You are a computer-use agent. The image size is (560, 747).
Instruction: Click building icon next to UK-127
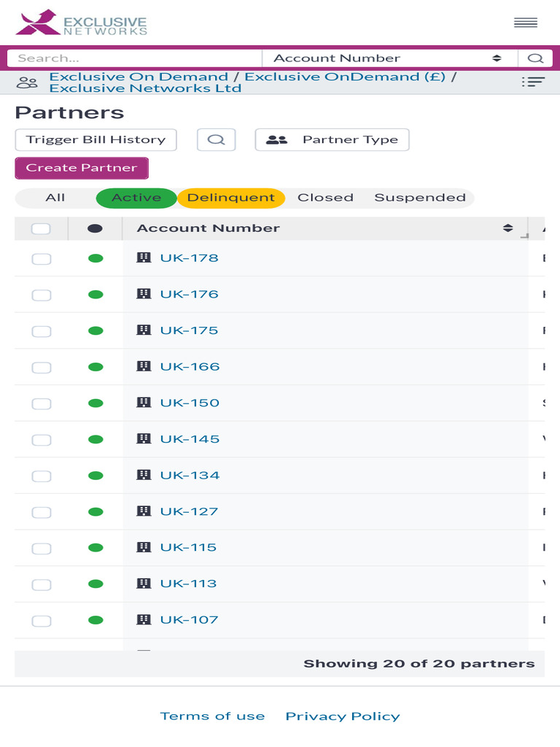click(144, 511)
